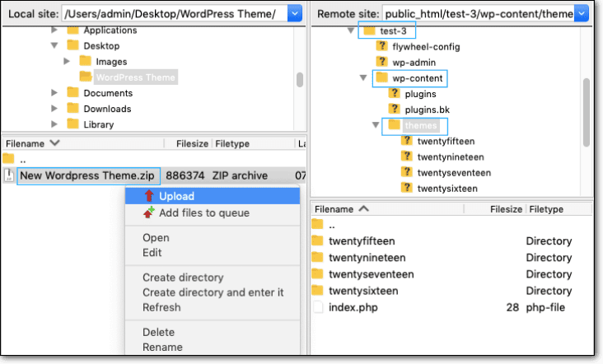
Task: Click the index.php file icon
Action: click(318, 307)
